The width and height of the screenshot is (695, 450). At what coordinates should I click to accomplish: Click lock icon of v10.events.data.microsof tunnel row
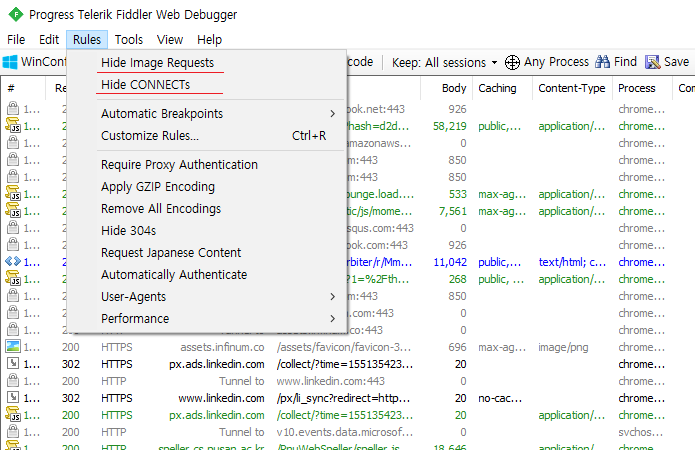pyautogui.click(x=13, y=431)
